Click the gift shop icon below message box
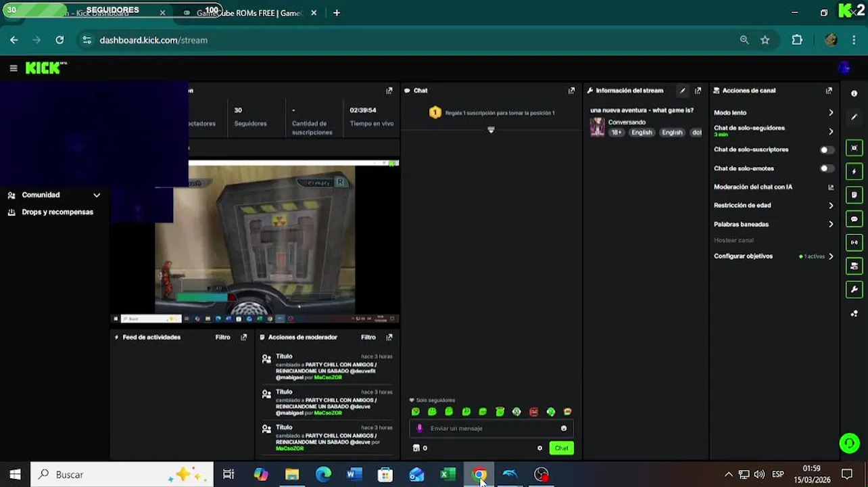 click(x=416, y=448)
